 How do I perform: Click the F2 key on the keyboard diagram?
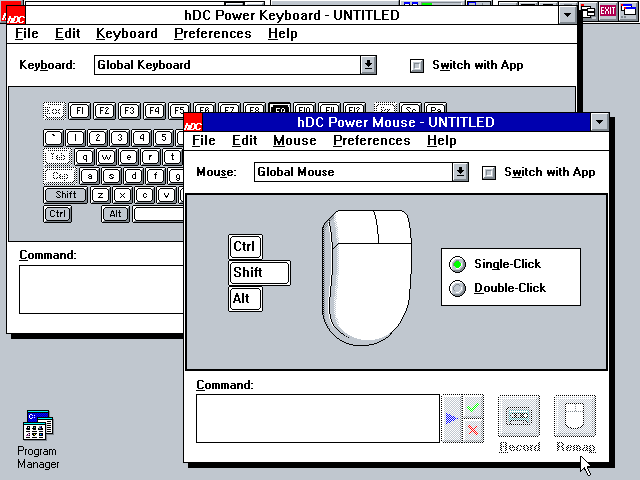point(104,111)
